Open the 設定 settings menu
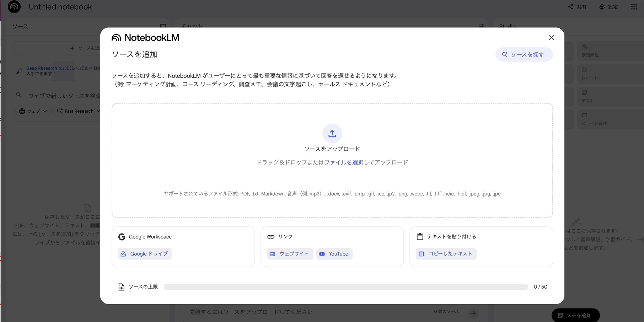The image size is (644, 322). (x=608, y=7)
